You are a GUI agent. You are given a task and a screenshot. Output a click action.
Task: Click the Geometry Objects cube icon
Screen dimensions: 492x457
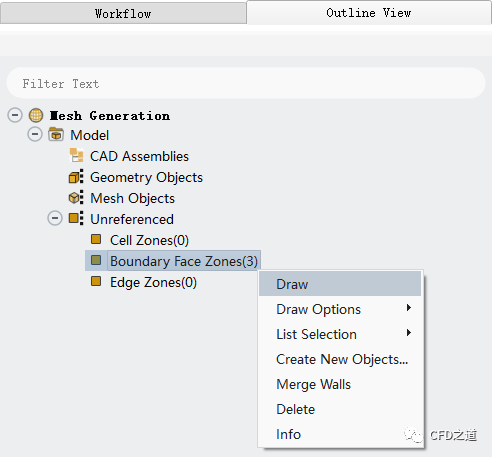(x=76, y=177)
